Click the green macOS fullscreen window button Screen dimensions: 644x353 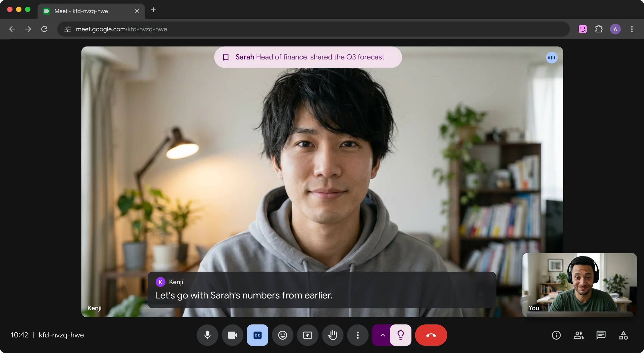point(28,9)
